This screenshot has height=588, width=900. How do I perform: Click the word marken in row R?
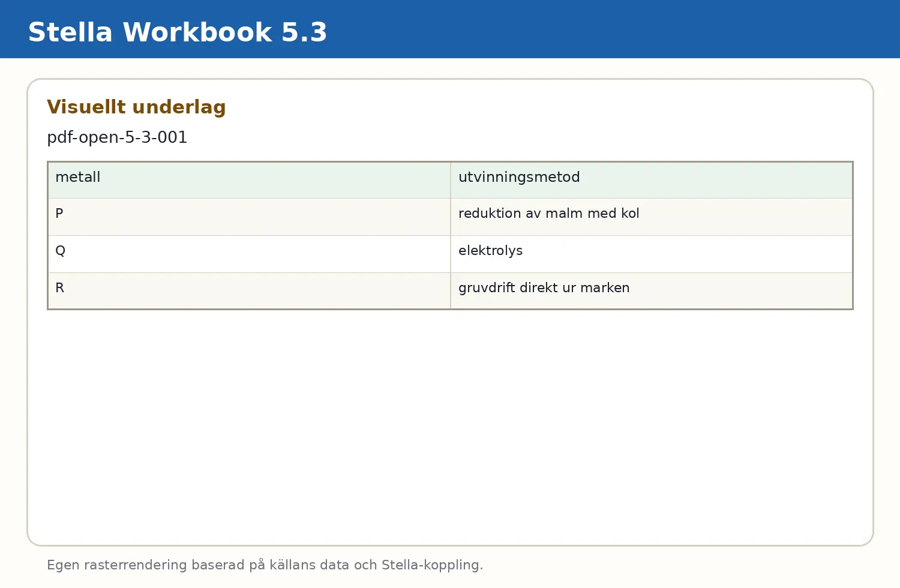(605, 288)
